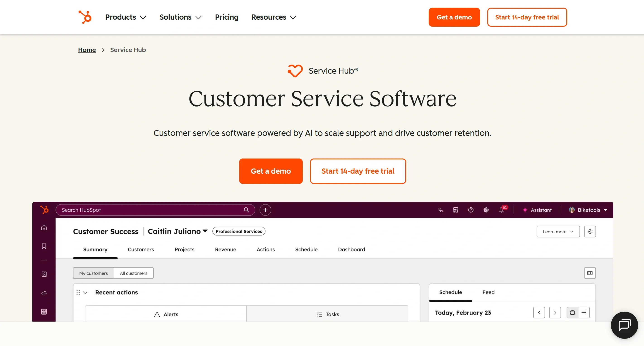Expand the Solutions menu

pos(180,17)
